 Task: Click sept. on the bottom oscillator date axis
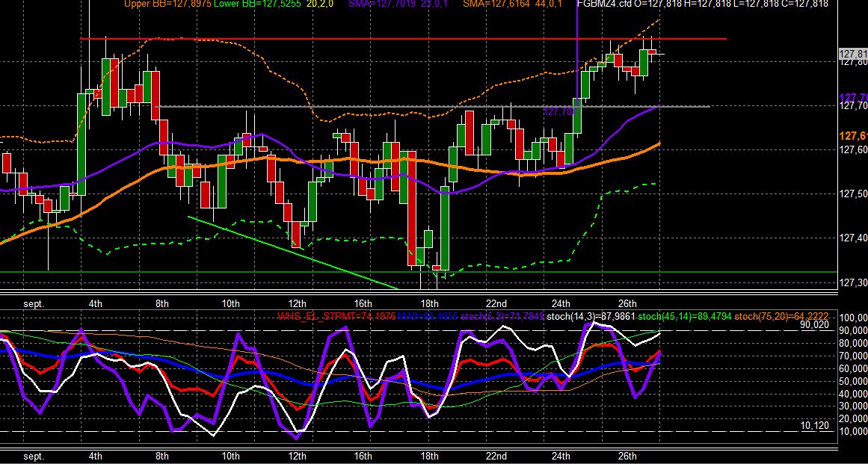click(34, 457)
